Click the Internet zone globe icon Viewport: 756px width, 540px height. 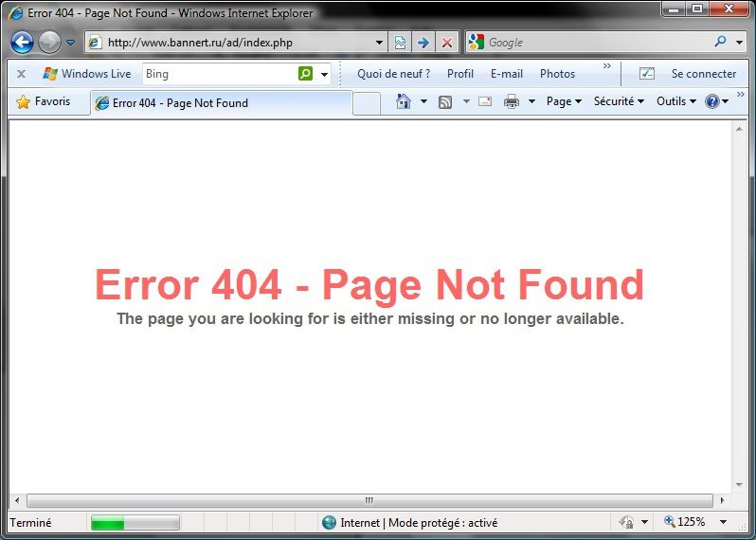[x=330, y=523]
